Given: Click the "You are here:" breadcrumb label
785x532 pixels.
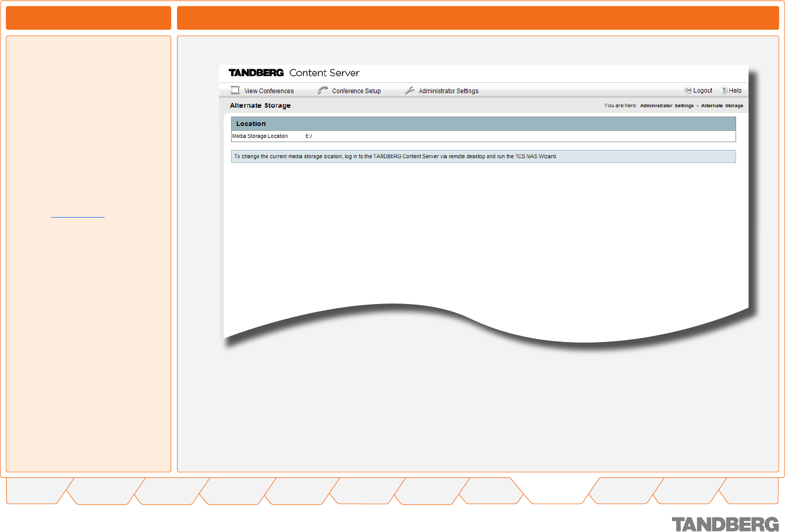Looking at the screenshot, I should click(x=621, y=106).
